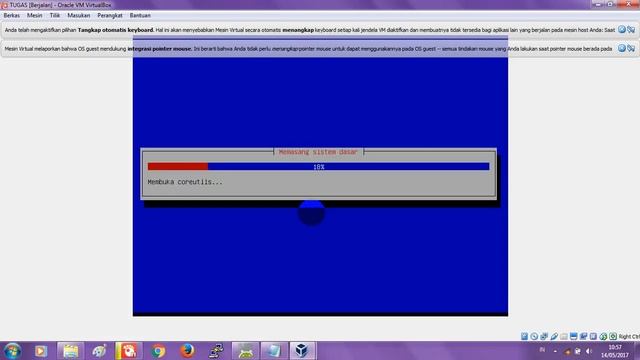The image size is (640, 360).
Task: Suppress future keyboard auto-capture notifications
Action: point(631,29)
